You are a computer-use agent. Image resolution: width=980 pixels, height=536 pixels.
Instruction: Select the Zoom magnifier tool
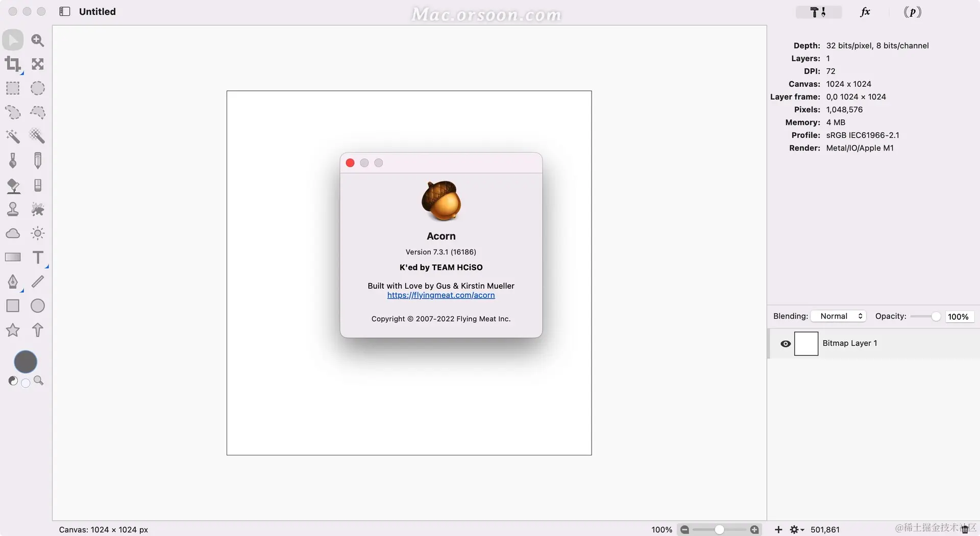pyautogui.click(x=38, y=40)
